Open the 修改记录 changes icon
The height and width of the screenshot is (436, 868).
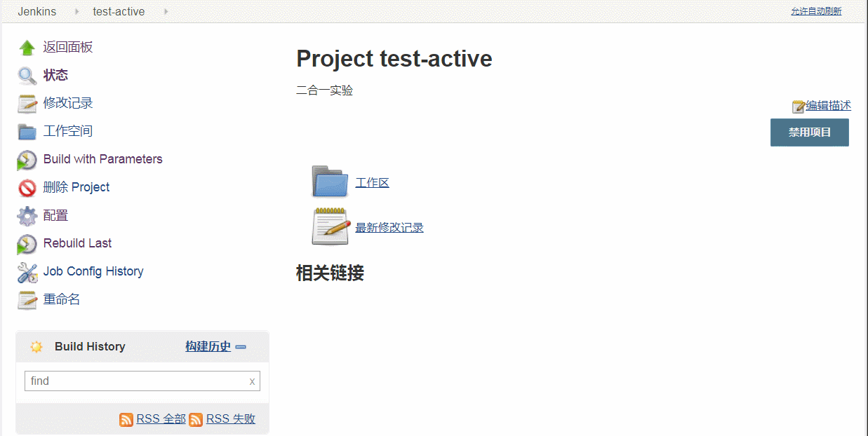coord(26,102)
